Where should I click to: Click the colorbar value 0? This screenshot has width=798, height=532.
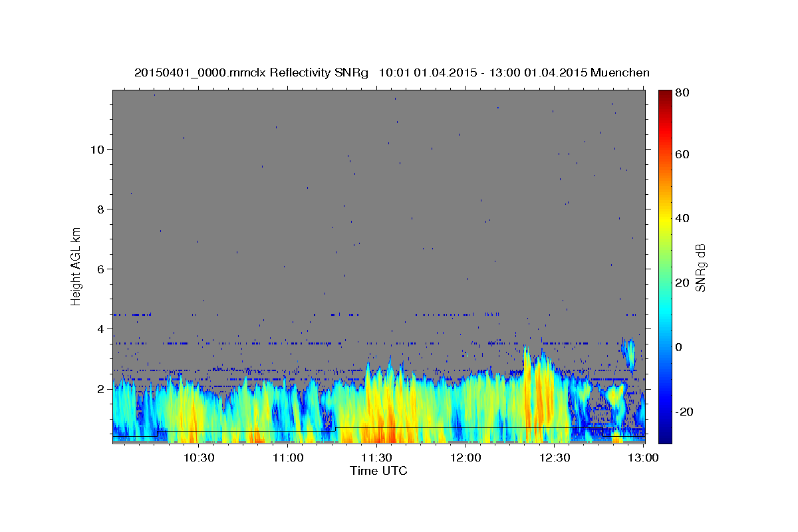click(x=678, y=347)
